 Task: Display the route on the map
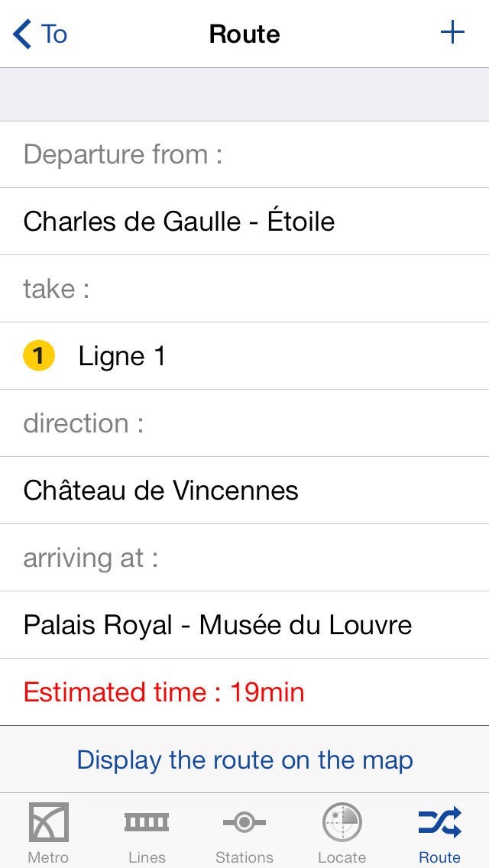point(244,759)
